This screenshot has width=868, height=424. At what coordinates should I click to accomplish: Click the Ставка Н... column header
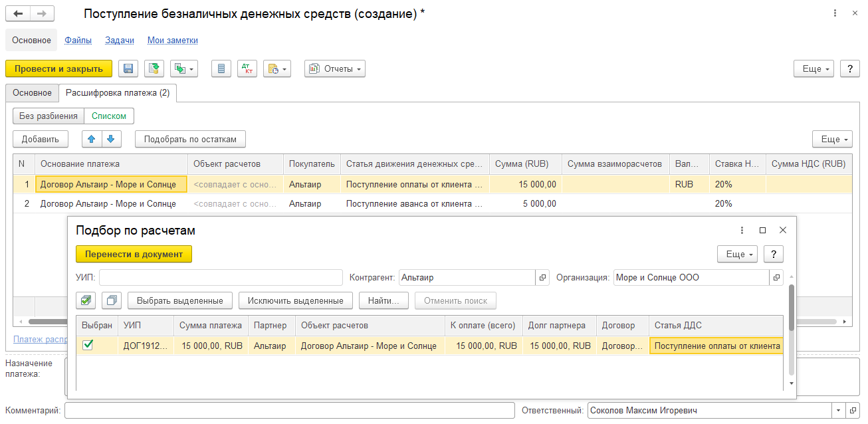(x=737, y=163)
